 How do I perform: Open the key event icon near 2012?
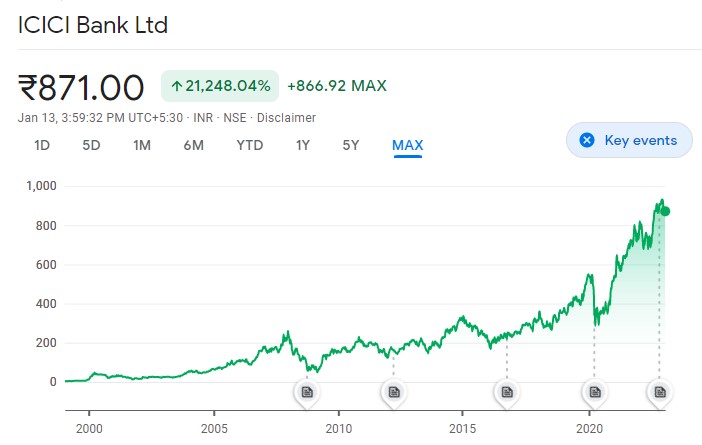[x=393, y=392]
